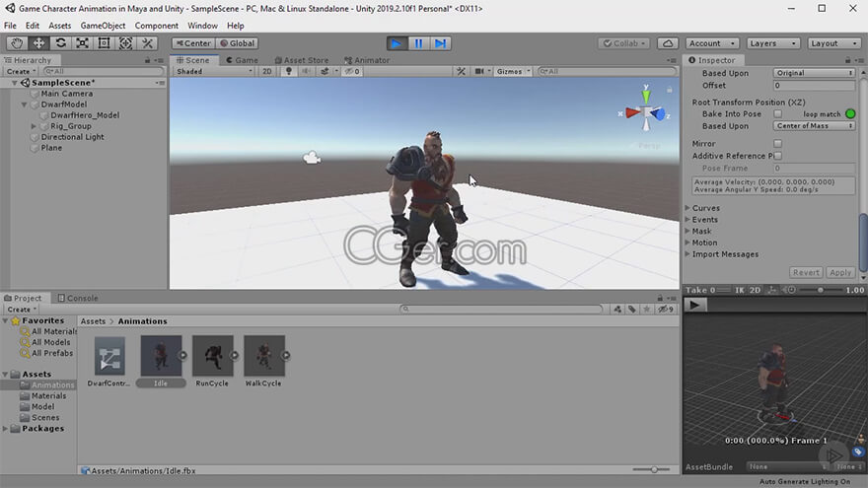Select the Rotate tool
Viewport: 868px width, 488px height.
60,43
